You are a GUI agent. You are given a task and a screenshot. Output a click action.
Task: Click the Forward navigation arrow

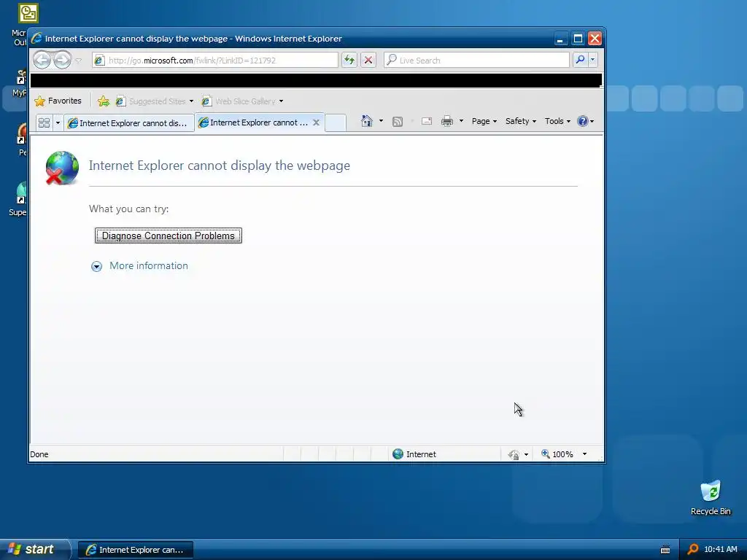[62, 60]
